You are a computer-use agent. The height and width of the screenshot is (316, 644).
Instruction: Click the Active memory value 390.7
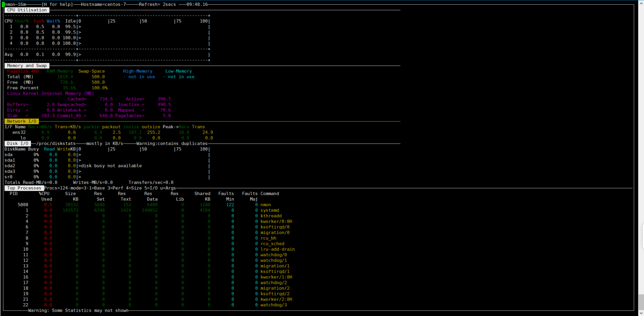(164, 99)
